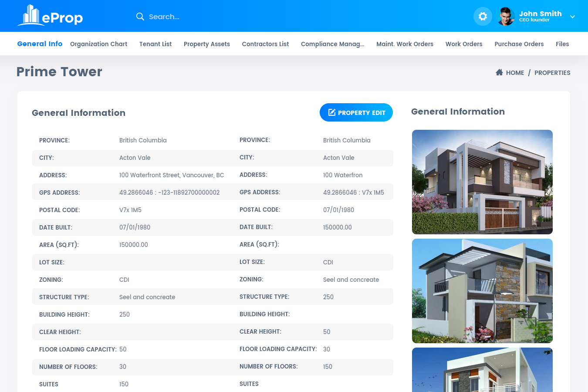Click the home icon in breadcrumb
588x392 pixels.
(x=499, y=72)
